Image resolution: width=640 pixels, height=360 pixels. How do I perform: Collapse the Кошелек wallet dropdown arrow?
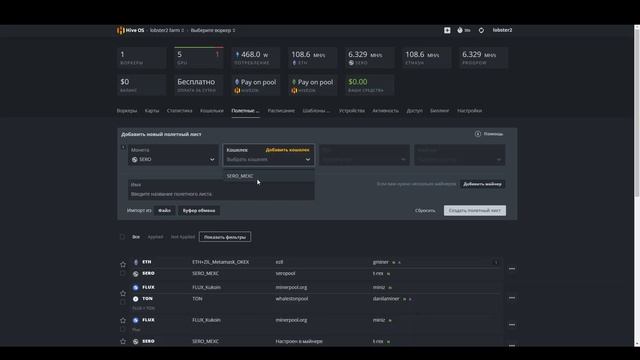308,160
